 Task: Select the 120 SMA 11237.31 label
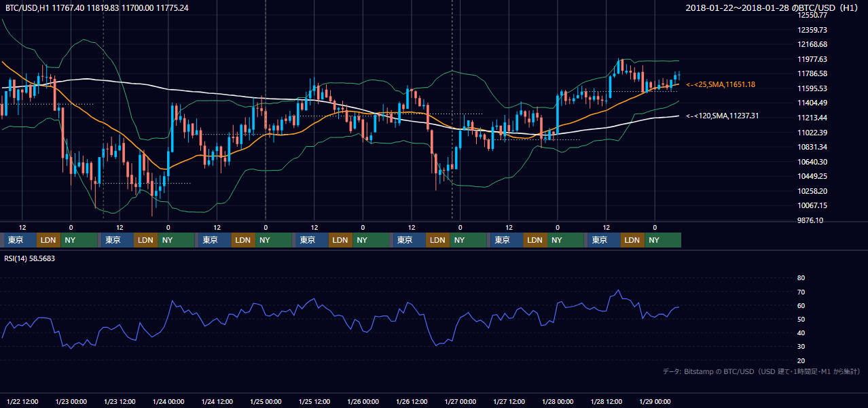(722, 116)
